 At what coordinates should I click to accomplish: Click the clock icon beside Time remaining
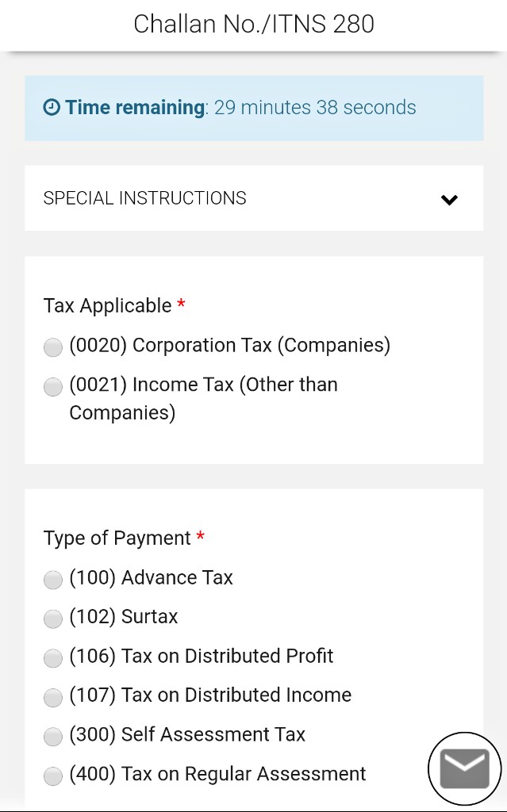pos(52,108)
